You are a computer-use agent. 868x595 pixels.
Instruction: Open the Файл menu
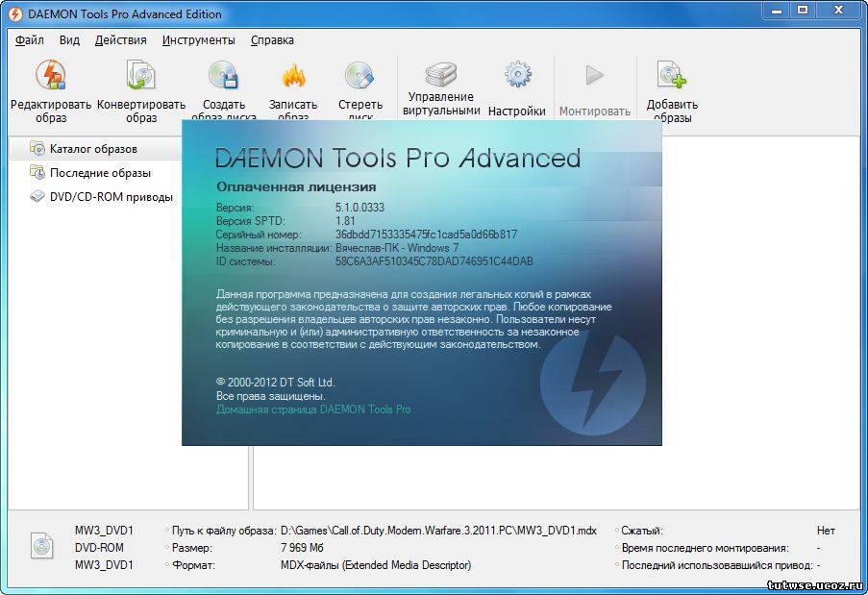click(30, 39)
